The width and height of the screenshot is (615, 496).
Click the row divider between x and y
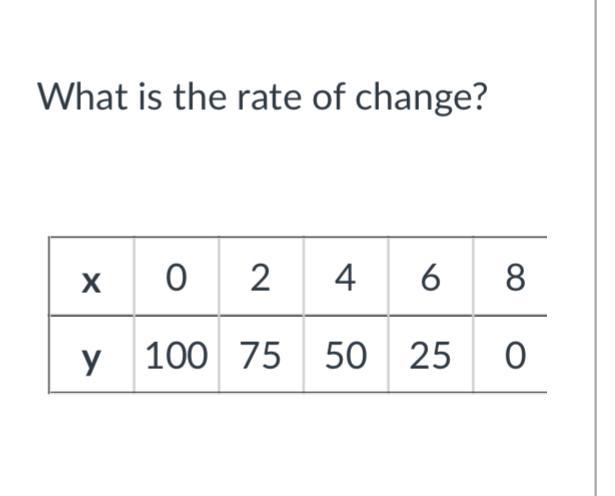(298, 315)
